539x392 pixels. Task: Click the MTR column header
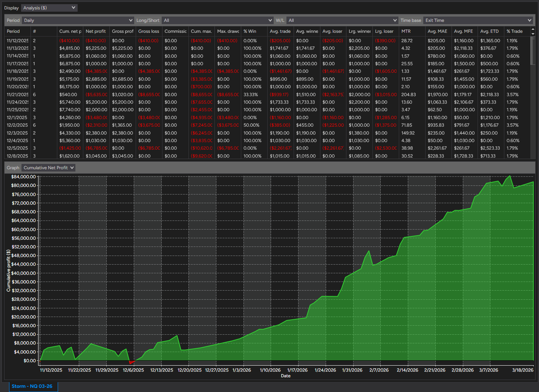pyautogui.click(x=412, y=31)
